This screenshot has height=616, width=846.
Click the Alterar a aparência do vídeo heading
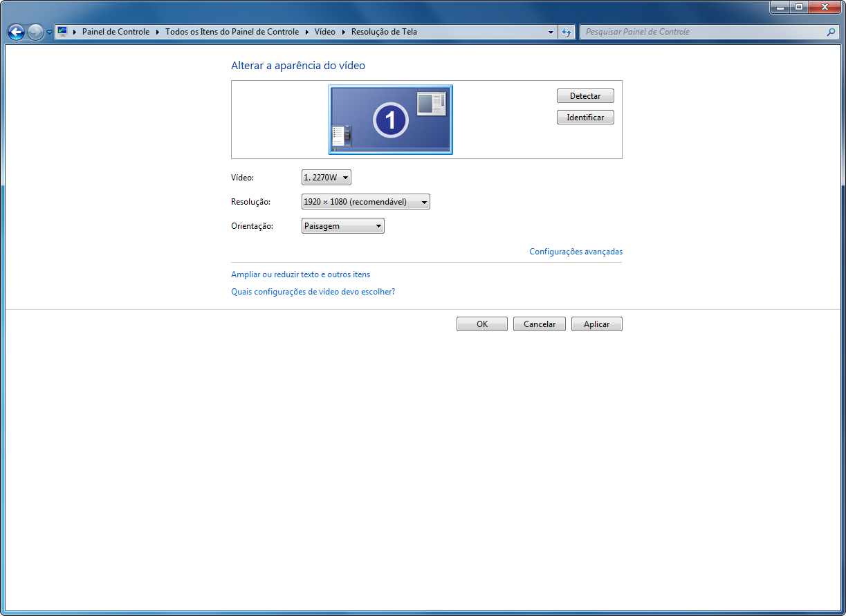(x=298, y=66)
